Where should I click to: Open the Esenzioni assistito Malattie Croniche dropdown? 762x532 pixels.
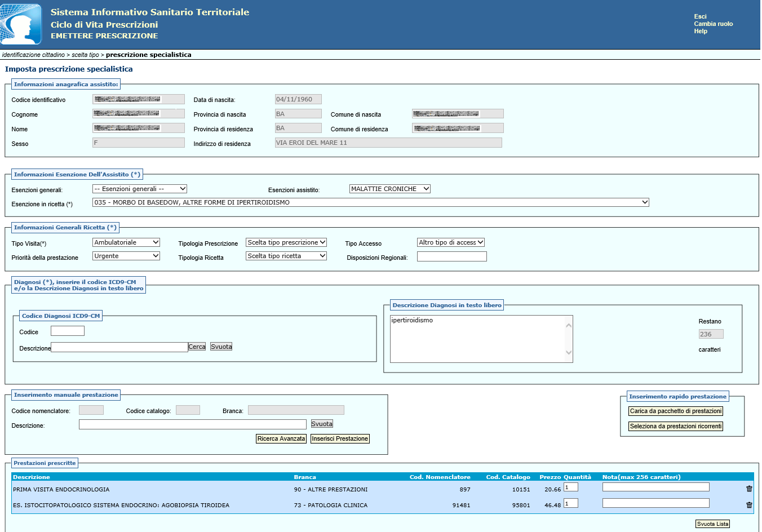(390, 189)
